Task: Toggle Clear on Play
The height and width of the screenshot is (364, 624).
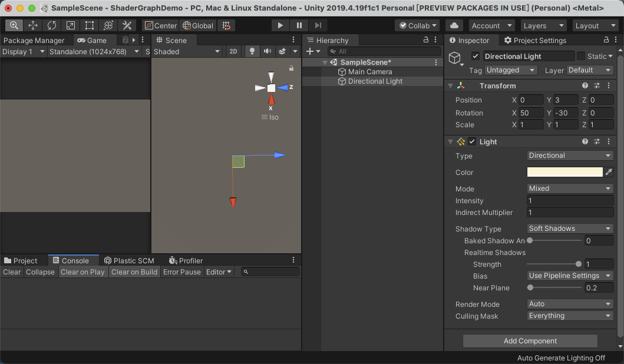Action: pyautogui.click(x=82, y=272)
